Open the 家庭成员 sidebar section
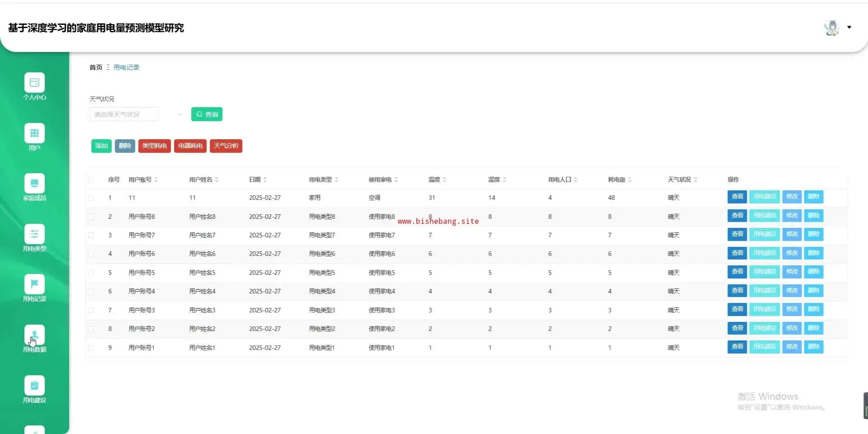 tap(34, 187)
